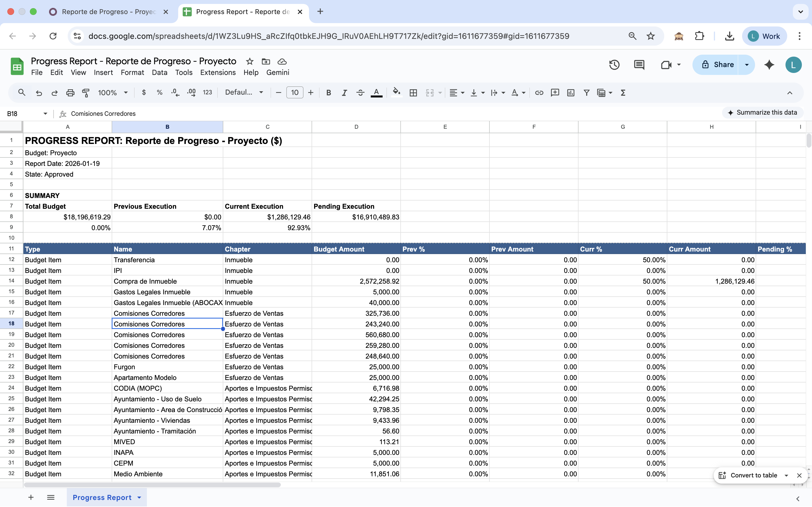
Task: Open the Extensions menu
Action: [218, 72]
